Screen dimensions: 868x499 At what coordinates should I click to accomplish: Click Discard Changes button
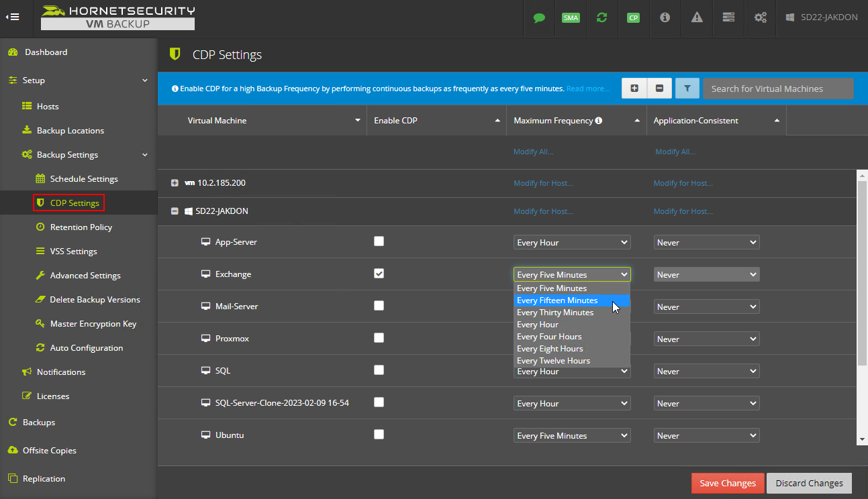[x=809, y=483]
